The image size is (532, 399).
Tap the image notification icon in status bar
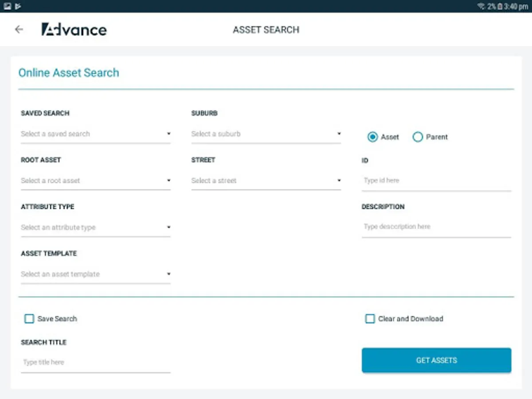point(7,6)
